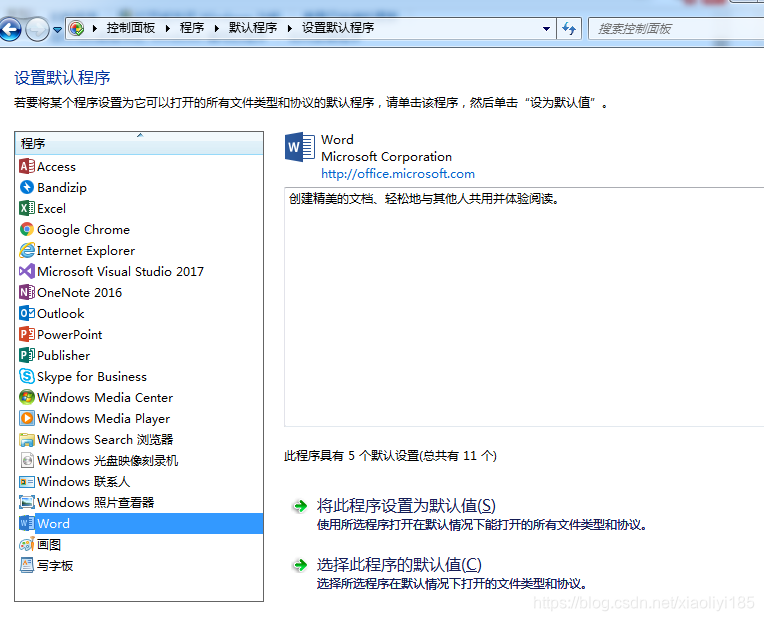Expand the arrow after 程序 breadcrumb
This screenshot has width=764, height=621.
click(x=217, y=28)
